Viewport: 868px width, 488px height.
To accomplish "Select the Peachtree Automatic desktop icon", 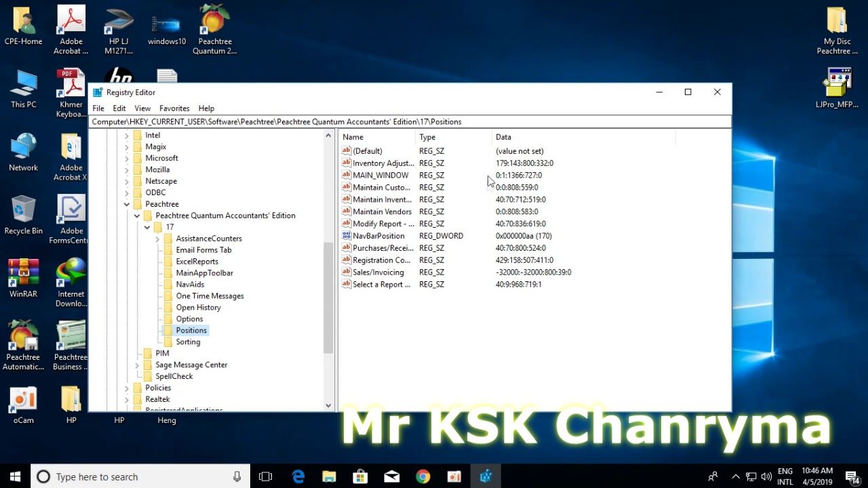I will pyautogui.click(x=24, y=346).
